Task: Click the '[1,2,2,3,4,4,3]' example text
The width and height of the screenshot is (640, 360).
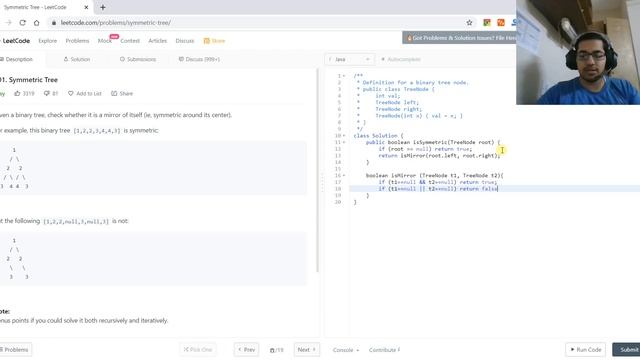Action: (x=97, y=131)
